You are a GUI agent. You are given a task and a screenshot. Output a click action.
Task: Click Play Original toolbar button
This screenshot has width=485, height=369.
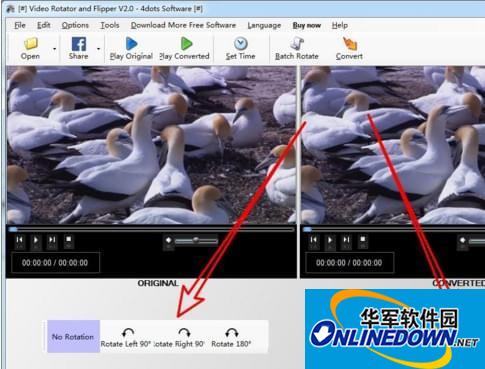131,48
